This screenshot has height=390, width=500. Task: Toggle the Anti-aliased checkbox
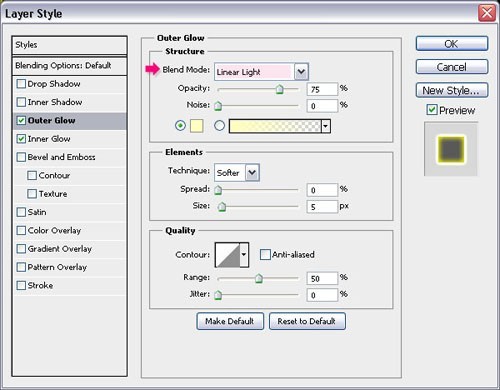coord(265,255)
